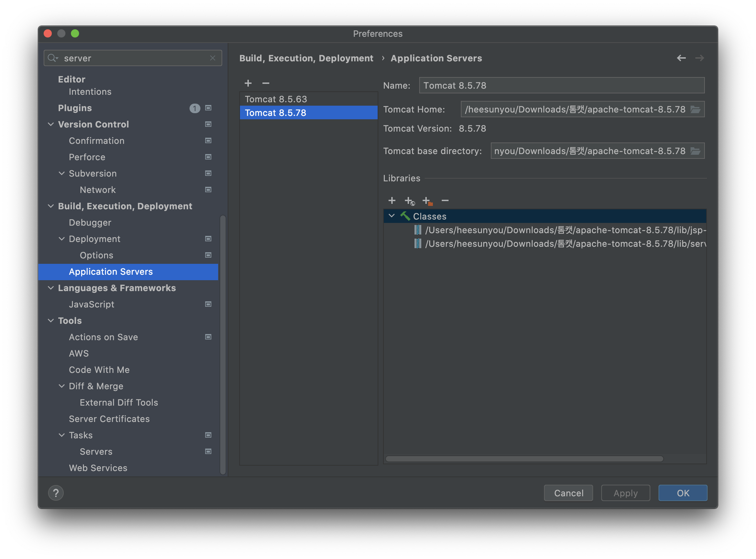
Task: Clear the server search text
Action: [213, 58]
